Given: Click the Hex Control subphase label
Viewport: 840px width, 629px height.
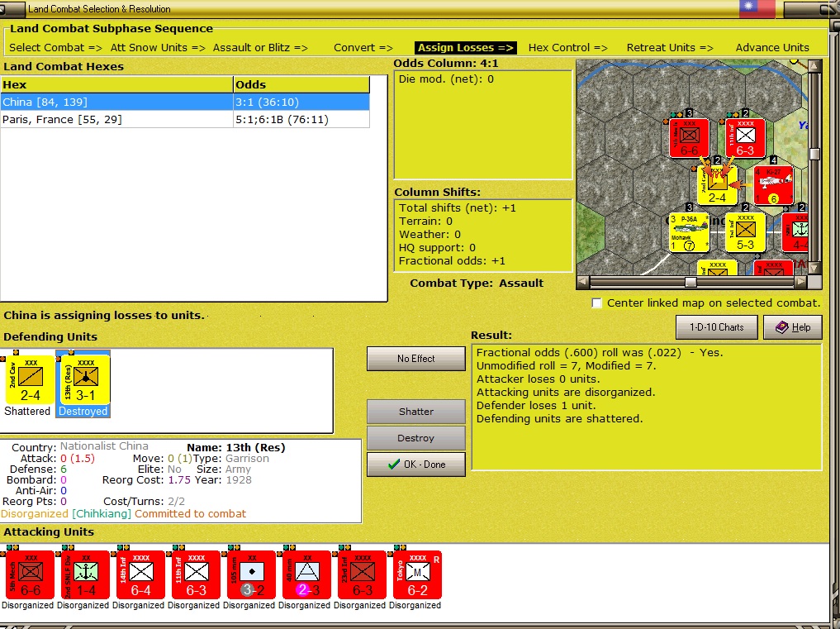Looking at the screenshot, I should pyautogui.click(x=567, y=48).
